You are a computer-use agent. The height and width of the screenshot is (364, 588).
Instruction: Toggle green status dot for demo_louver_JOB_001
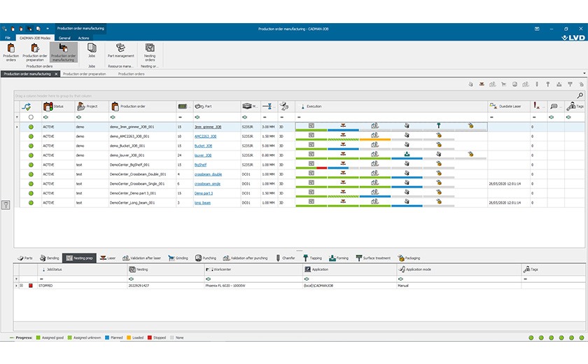pyautogui.click(x=31, y=155)
